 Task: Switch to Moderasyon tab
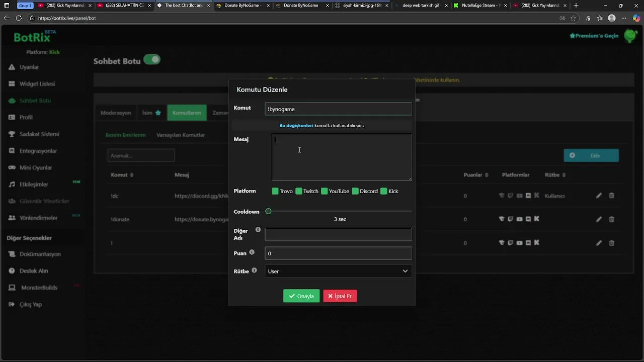pos(116,113)
